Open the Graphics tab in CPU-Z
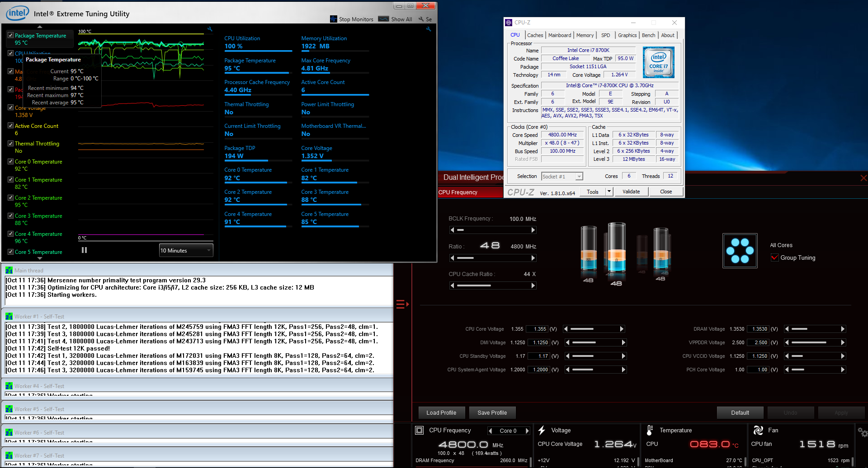The image size is (868, 468). click(x=627, y=35)
